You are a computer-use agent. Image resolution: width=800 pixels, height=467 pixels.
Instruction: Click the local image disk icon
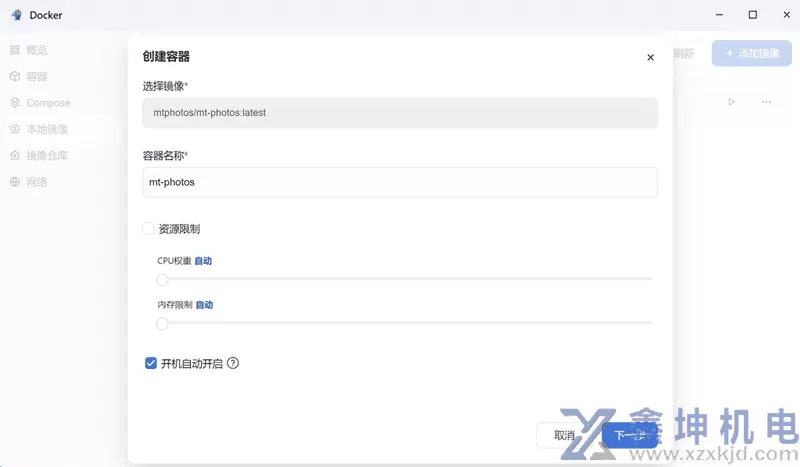coord(15,129)
